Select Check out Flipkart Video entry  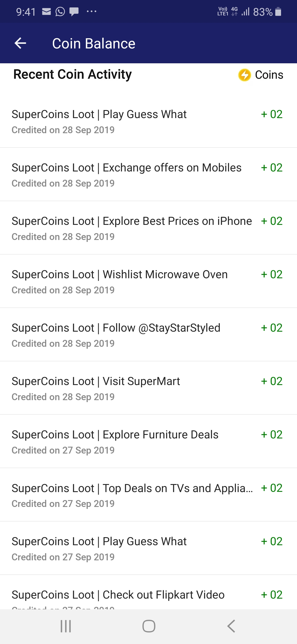[148, 592]
